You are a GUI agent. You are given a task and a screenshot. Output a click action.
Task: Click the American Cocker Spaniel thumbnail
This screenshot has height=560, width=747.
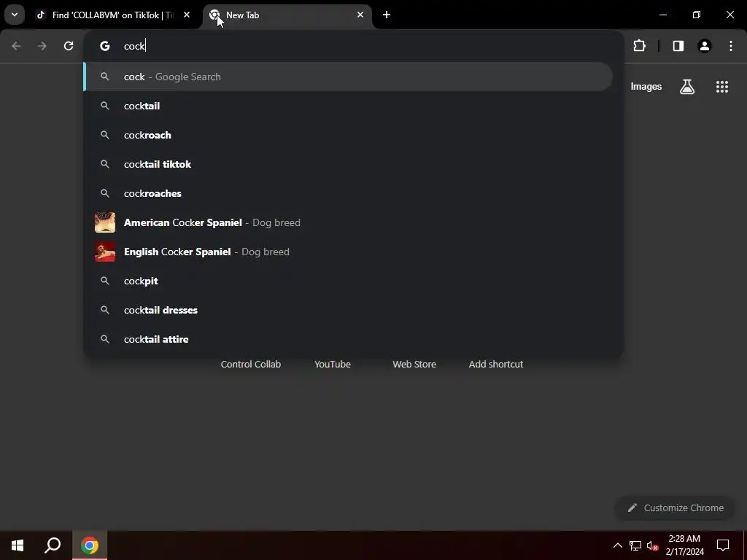105,222
